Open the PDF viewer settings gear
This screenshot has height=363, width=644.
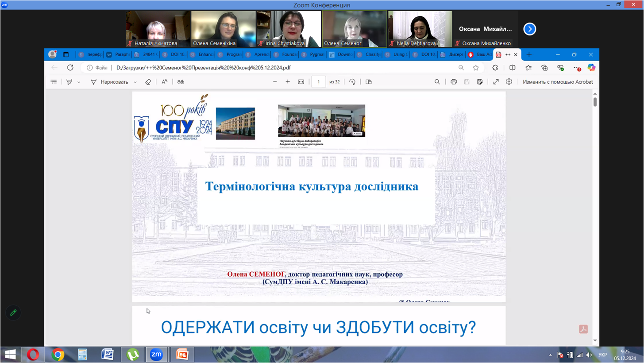[509, 82]
